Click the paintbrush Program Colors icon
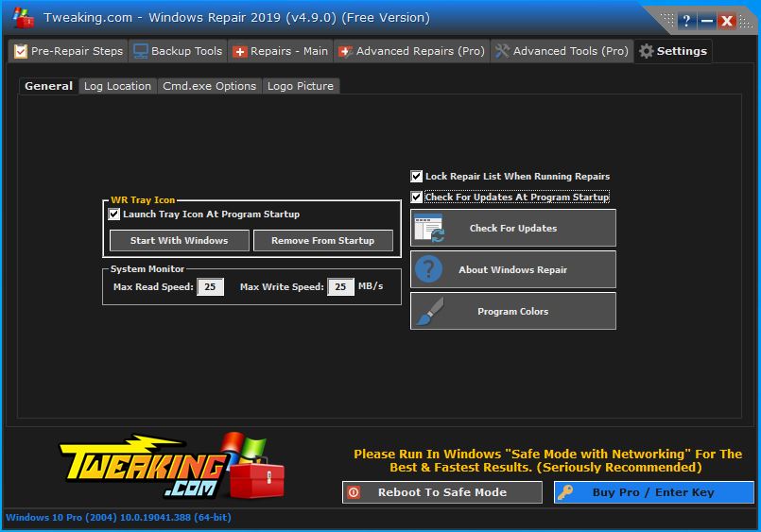 tap(429, 311)
